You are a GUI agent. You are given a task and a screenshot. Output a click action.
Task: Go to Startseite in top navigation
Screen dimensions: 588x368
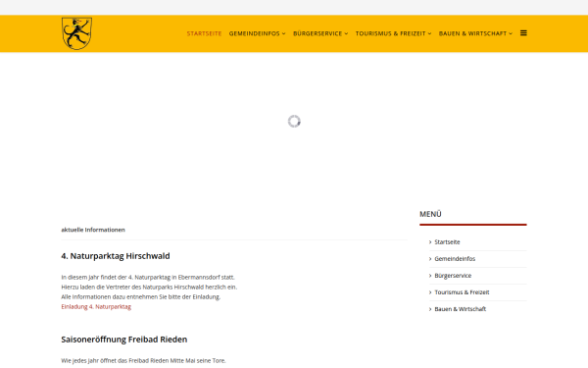(x=205, y=33)
